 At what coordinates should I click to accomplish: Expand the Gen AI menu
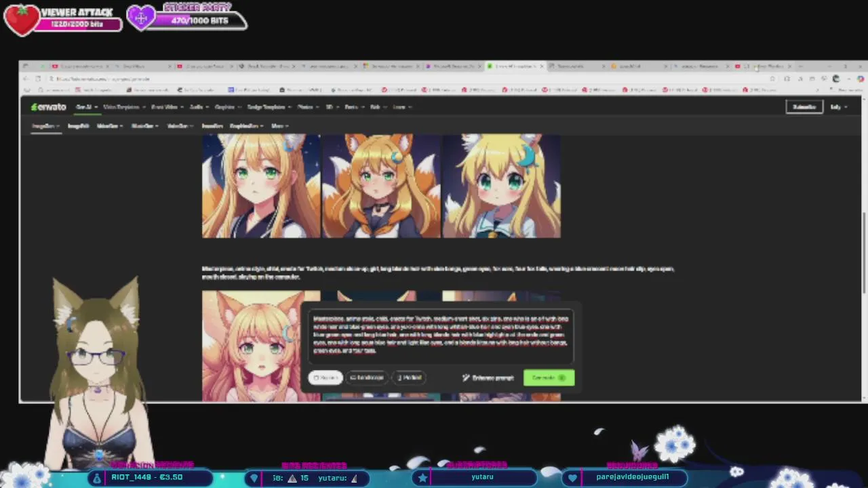[x=86, y=107]
